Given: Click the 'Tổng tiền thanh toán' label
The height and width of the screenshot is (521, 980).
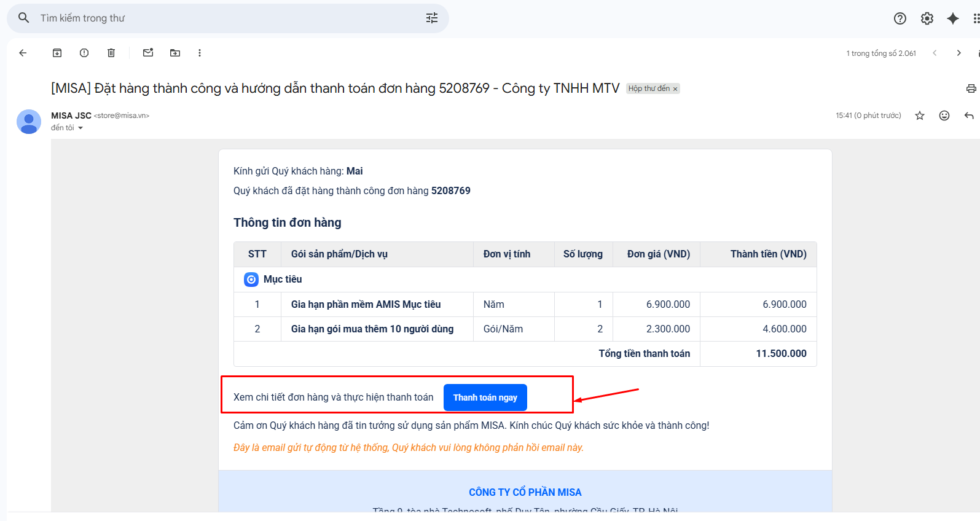Looking at the screenshot, I should click(645, 353).
